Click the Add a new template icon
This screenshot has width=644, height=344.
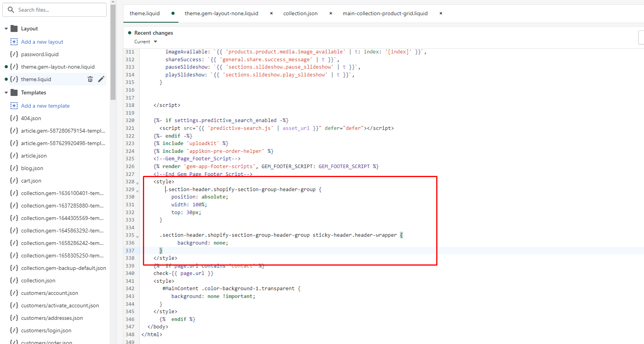14,106
